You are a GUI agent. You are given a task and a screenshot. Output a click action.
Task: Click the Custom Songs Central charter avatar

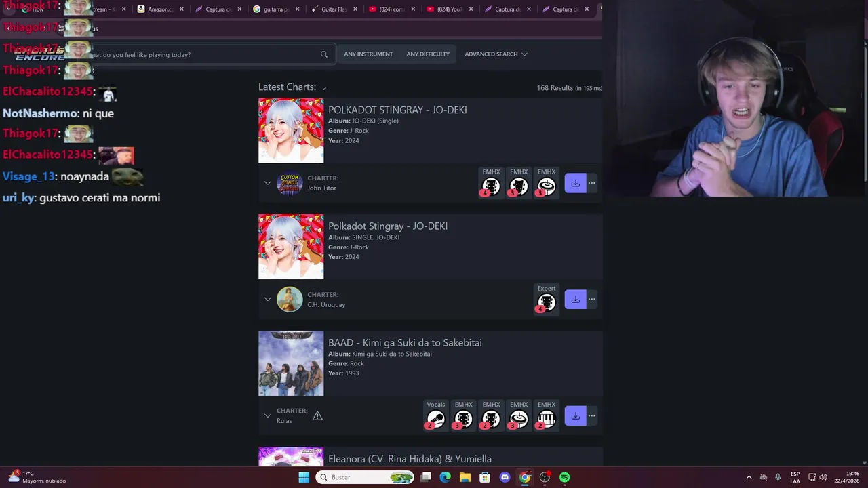point(290,183)
